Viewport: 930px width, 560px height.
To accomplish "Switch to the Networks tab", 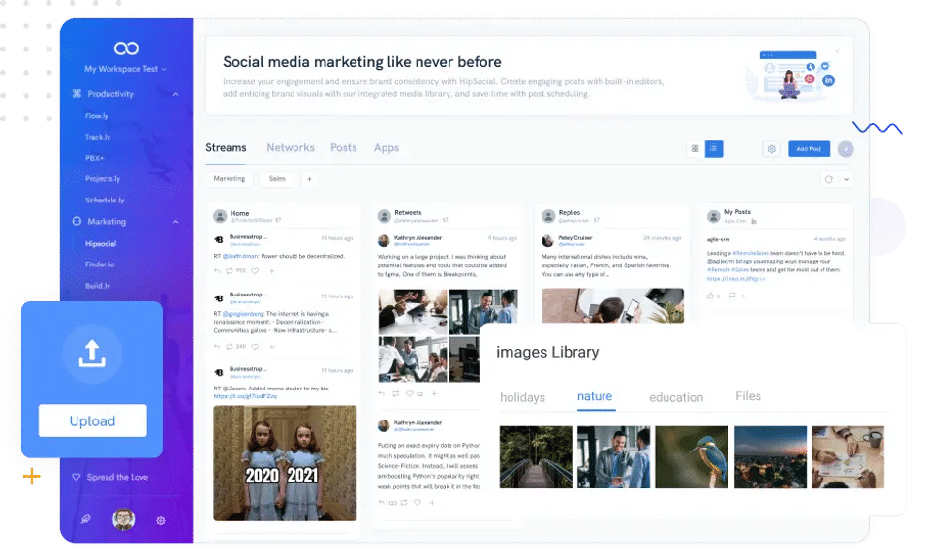I will [x=291, y=148].
